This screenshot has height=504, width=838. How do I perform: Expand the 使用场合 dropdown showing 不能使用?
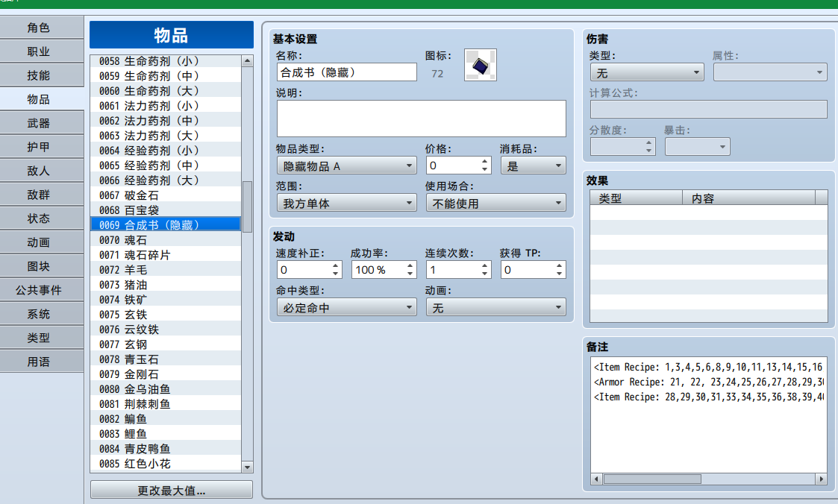tap(496, 204)
